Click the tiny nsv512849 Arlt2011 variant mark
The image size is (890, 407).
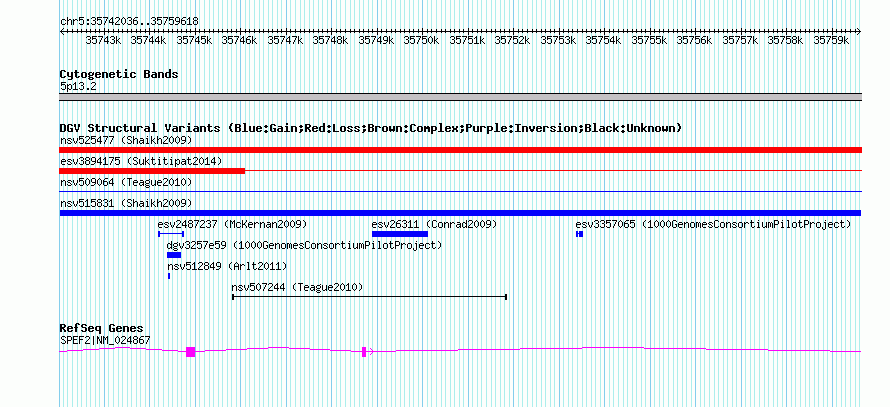click(169, 276)
